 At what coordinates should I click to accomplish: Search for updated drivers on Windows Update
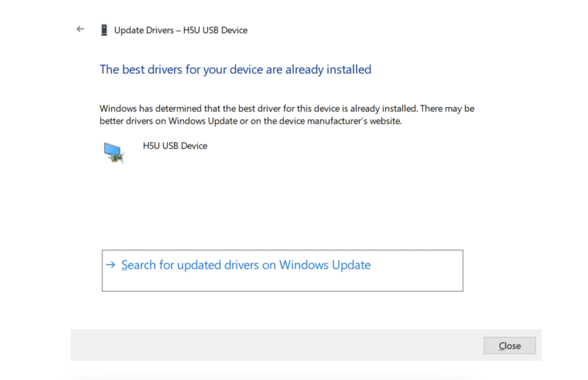tap(283, 270)
